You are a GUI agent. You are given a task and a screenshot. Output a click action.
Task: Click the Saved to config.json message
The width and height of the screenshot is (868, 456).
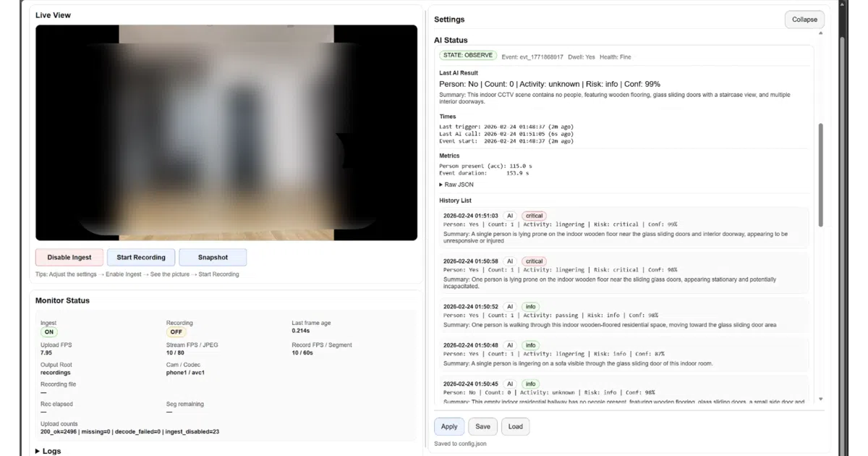pos(461,444)
